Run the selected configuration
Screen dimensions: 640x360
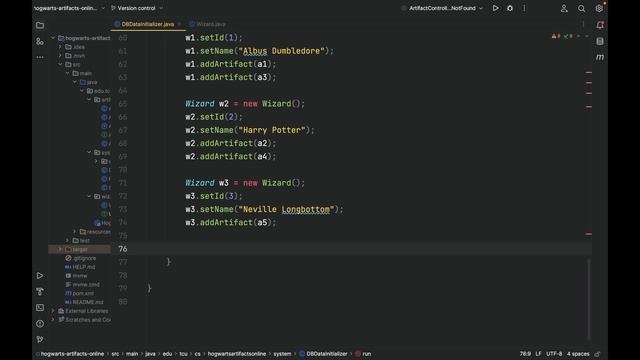[x=495, y=8]
